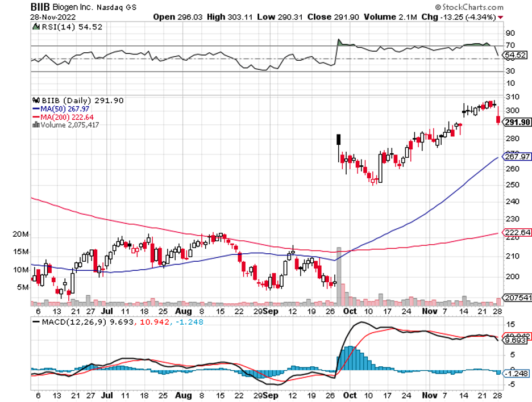532x402 pixels.
Task: Click the Aug label on date axis
Action: 182,312
